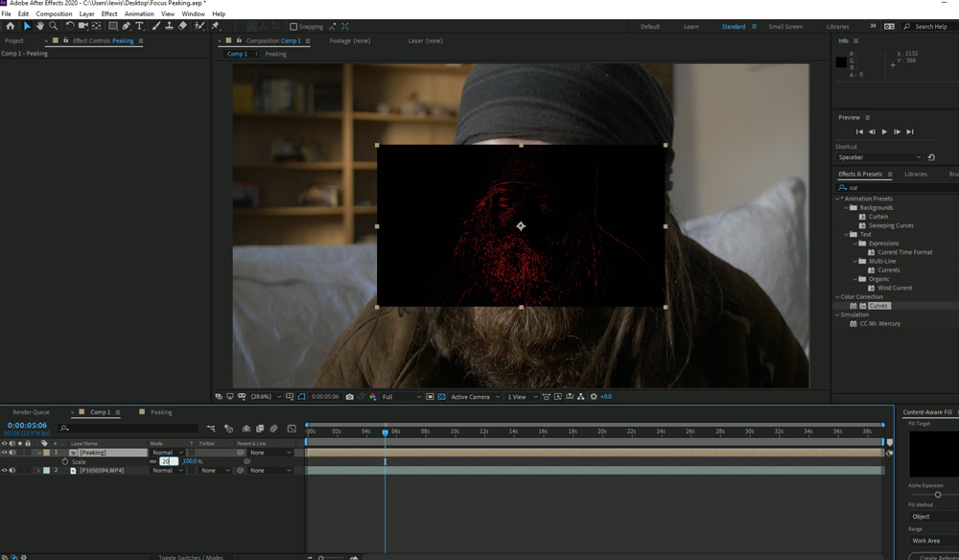
Task: Select the Hand tool
Action: pos(39,26)
